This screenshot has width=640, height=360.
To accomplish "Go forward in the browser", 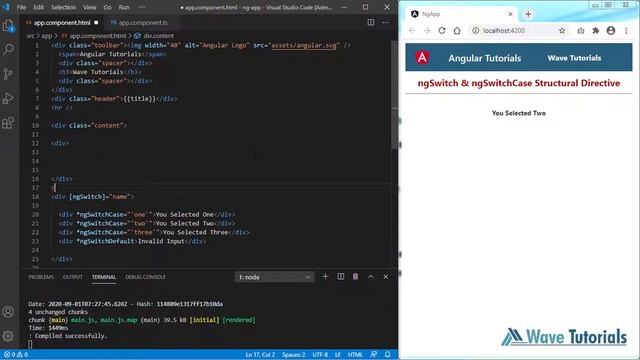I will (x=427, y=31).
